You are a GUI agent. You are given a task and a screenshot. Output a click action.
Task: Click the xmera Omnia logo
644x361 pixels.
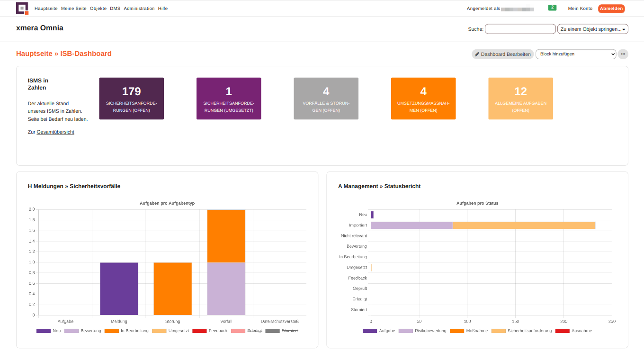[x=21, y=8]
